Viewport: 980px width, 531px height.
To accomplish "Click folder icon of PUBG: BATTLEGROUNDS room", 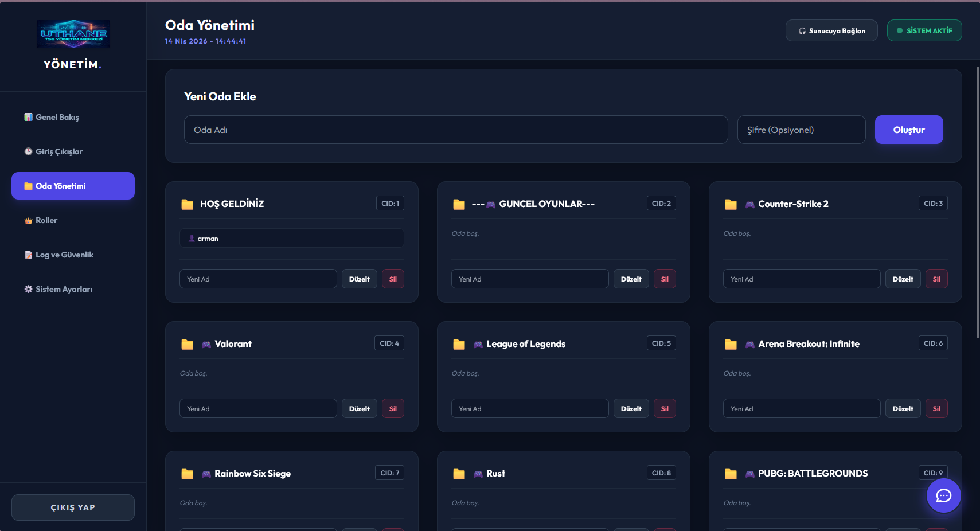I will click(731, 474).
